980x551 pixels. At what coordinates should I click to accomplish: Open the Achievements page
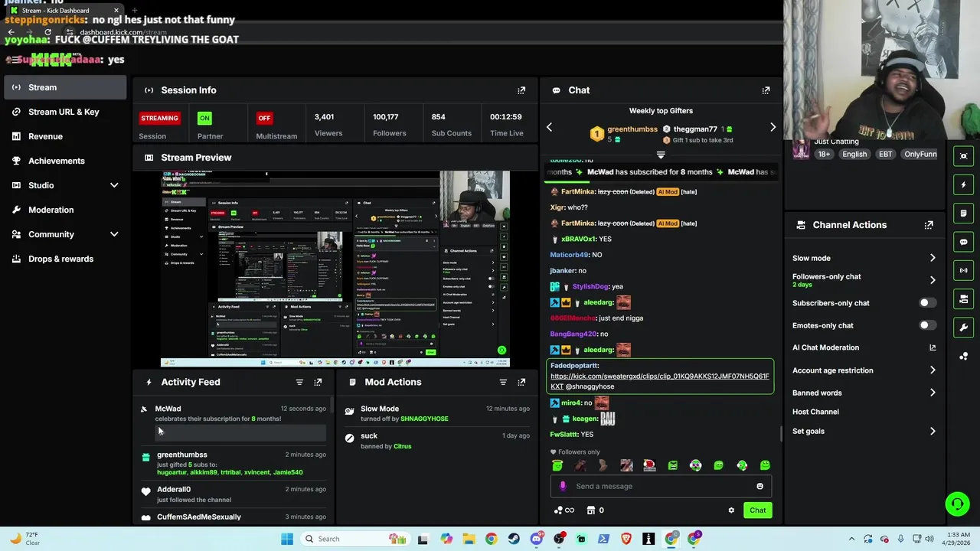(x=64, y=161)
